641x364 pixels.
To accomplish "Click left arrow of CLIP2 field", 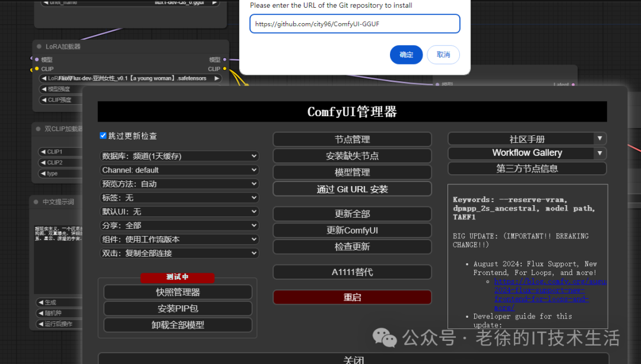I will point(43,162).
